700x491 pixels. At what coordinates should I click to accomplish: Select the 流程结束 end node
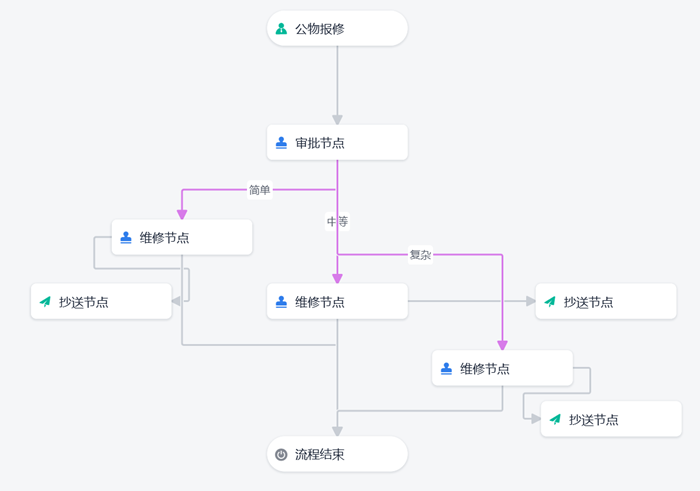(x=337, y=455)
